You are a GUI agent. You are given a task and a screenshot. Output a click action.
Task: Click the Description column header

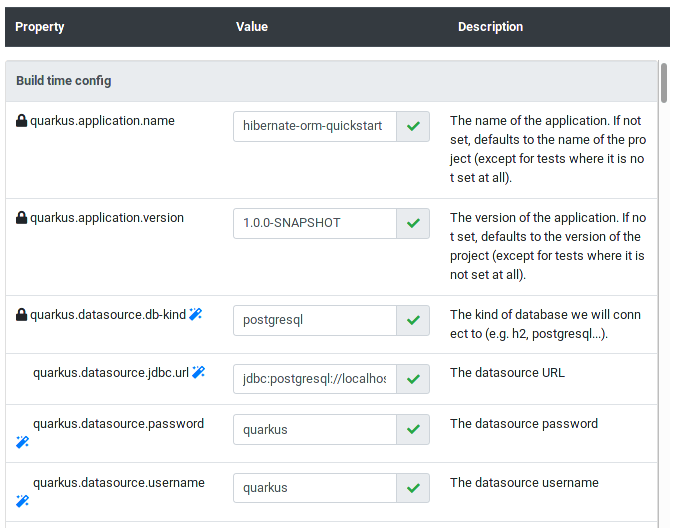click(x=490, y=27)
